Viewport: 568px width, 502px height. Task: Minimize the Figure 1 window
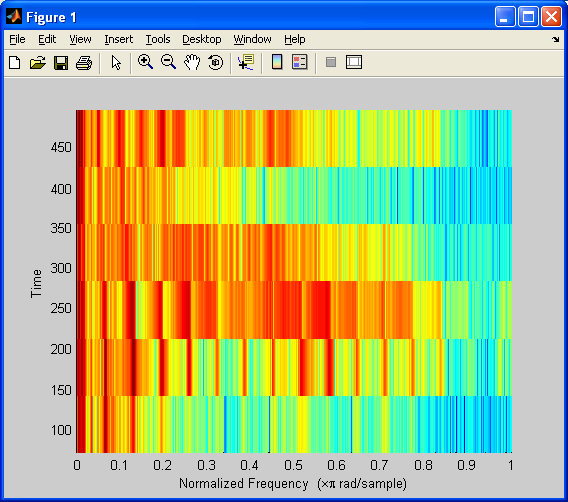coord(505,17)
